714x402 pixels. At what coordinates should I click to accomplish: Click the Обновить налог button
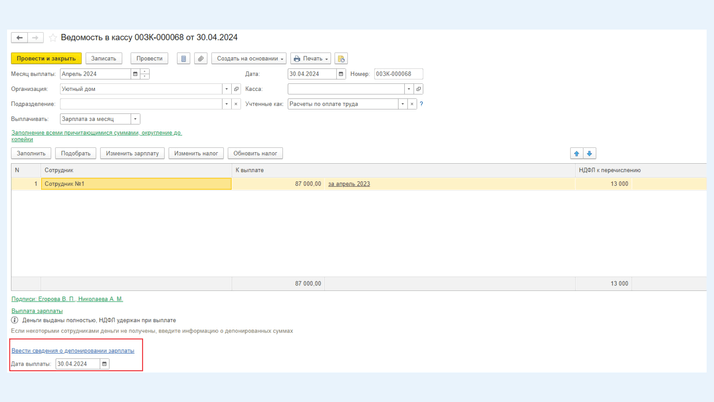255,153
